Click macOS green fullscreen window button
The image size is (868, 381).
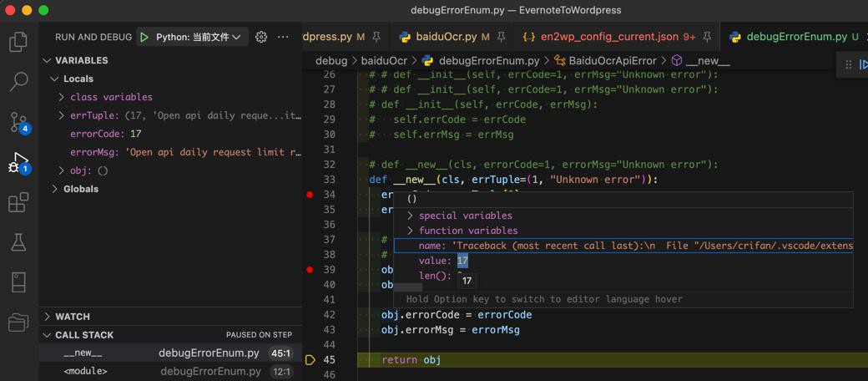click(43, 10)
